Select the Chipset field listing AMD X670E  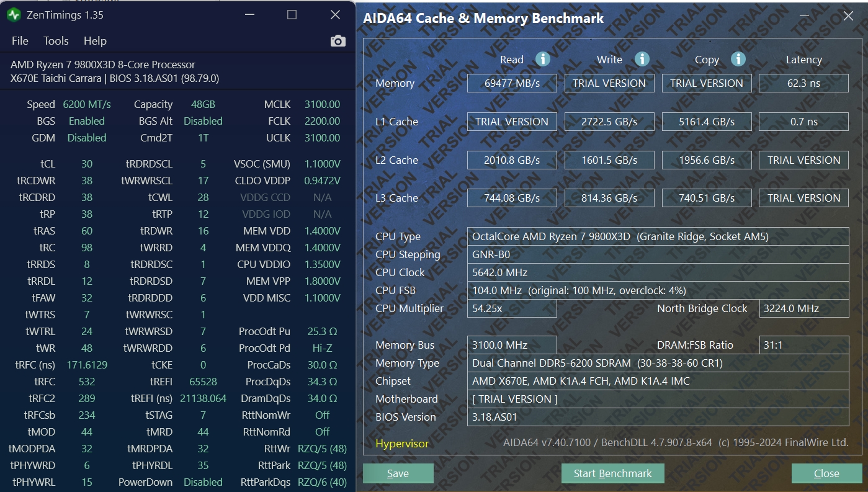pyautogui.click(x=658, y=381)
